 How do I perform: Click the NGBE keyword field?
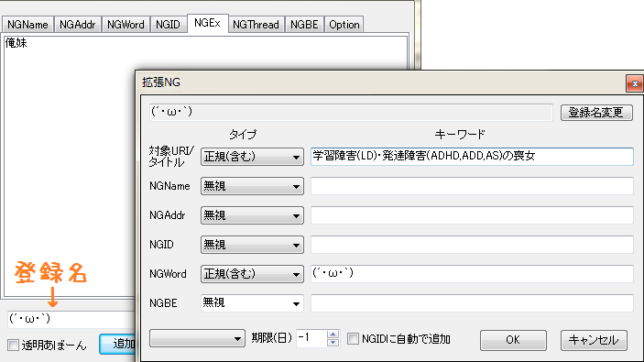point(472,303)
